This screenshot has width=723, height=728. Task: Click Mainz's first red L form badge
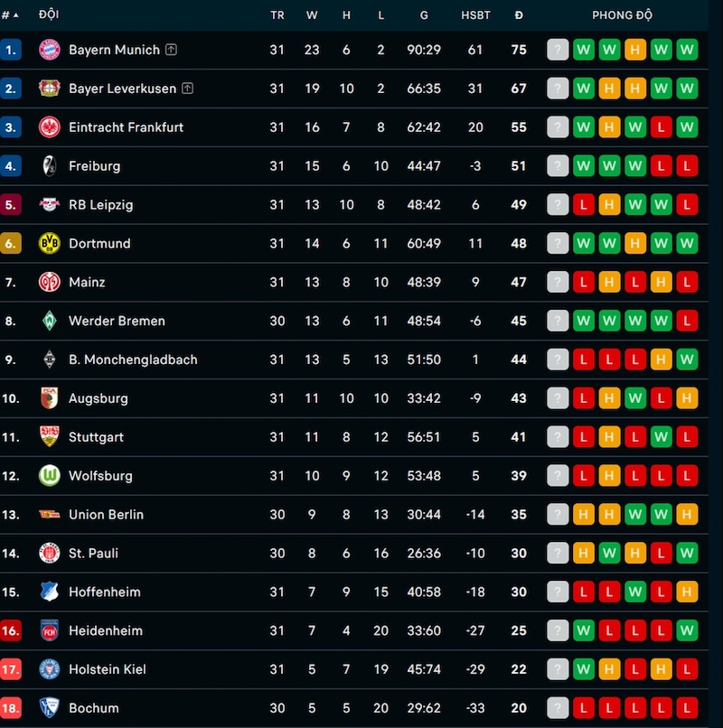pos(584,282)
